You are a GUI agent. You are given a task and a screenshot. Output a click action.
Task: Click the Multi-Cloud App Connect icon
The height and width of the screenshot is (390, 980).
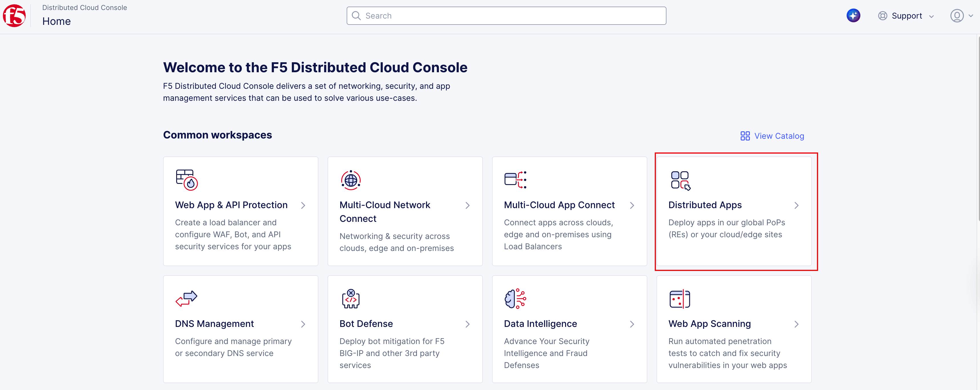click(515, 180)
